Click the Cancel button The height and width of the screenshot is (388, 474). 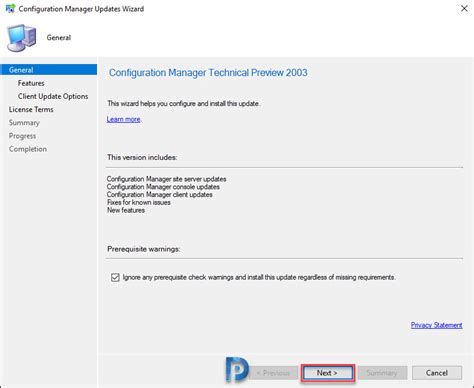pos(437,373)
